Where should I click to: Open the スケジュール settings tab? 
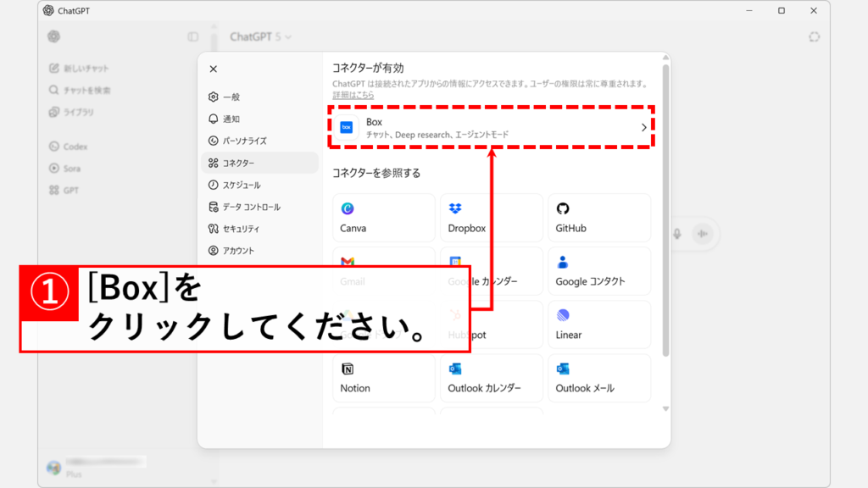[x=259, y=185]
